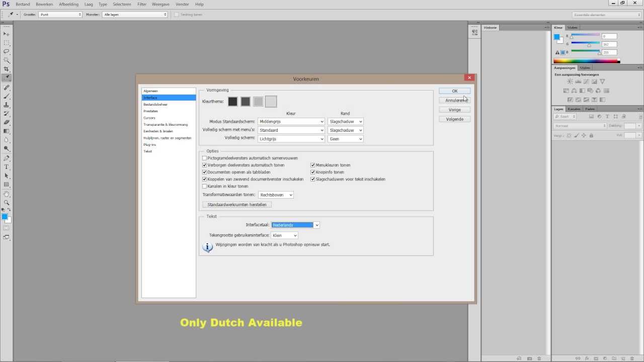Select the Historie panel tab

click(x=491, y=28)
